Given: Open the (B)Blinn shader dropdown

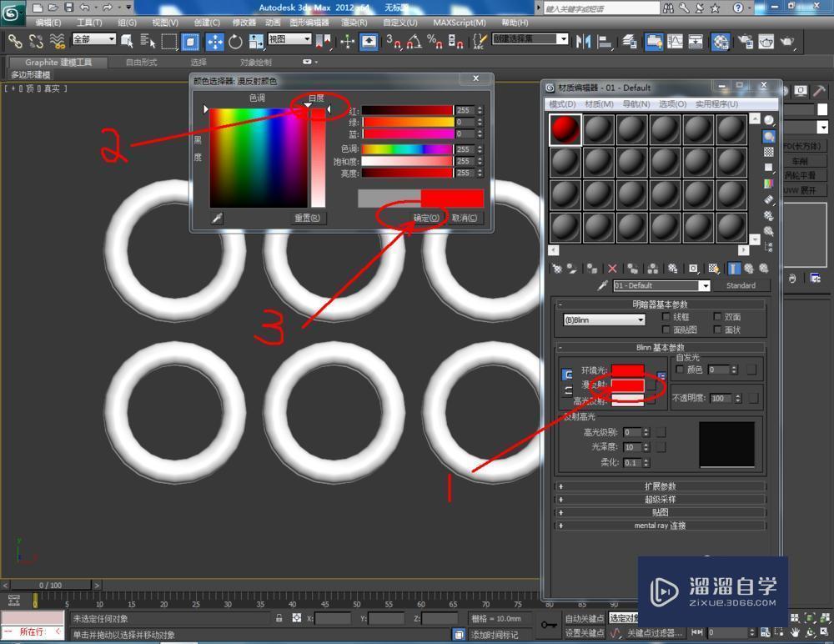Looking at the screenshot, I should 640,319.
